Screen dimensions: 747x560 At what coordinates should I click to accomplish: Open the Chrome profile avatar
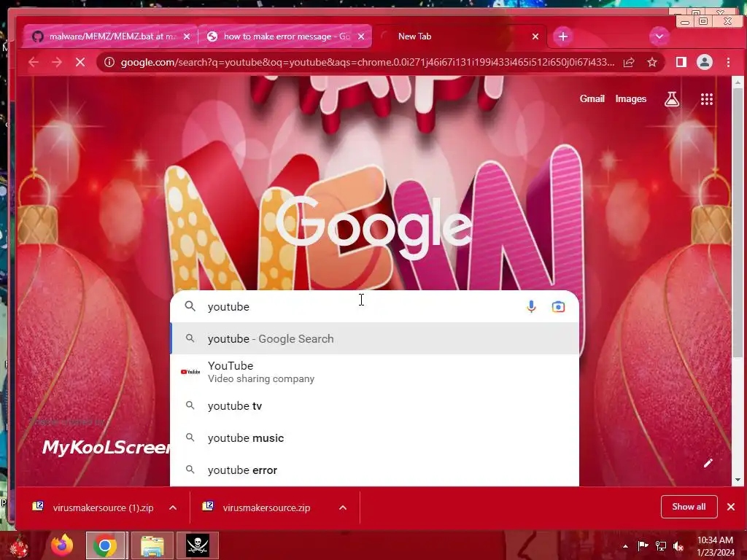coord(705,62)
